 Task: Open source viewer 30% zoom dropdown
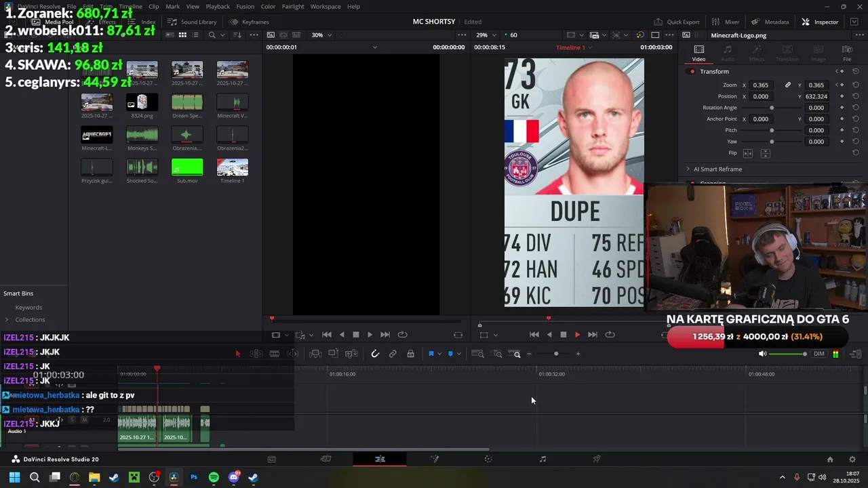click(321, 35)
